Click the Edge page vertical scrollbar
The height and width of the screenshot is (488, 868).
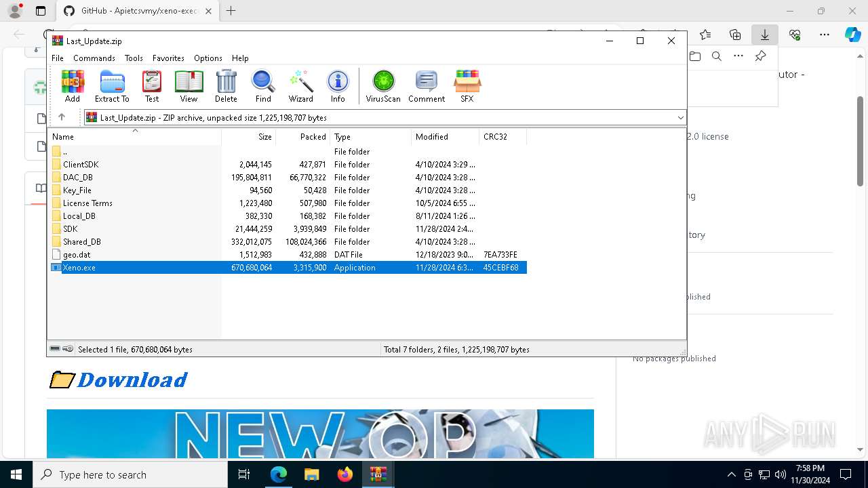[x=860, y=141]
